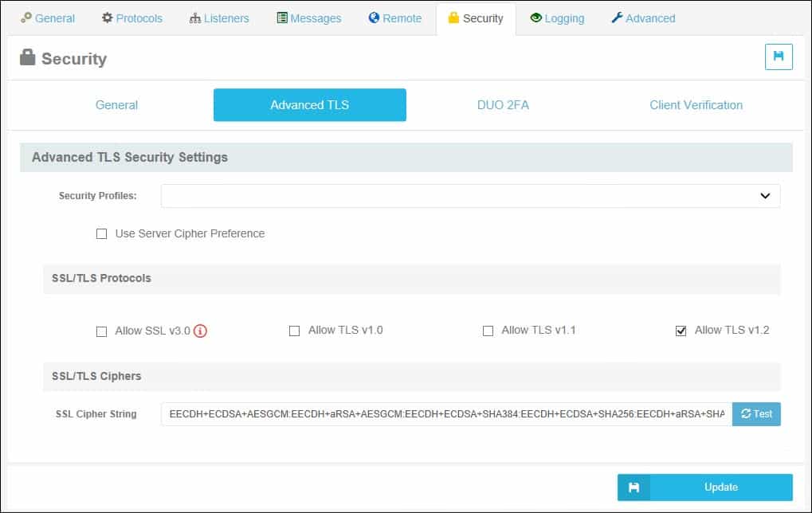Switch to the Advanced wrench tab

click(643, 18)
